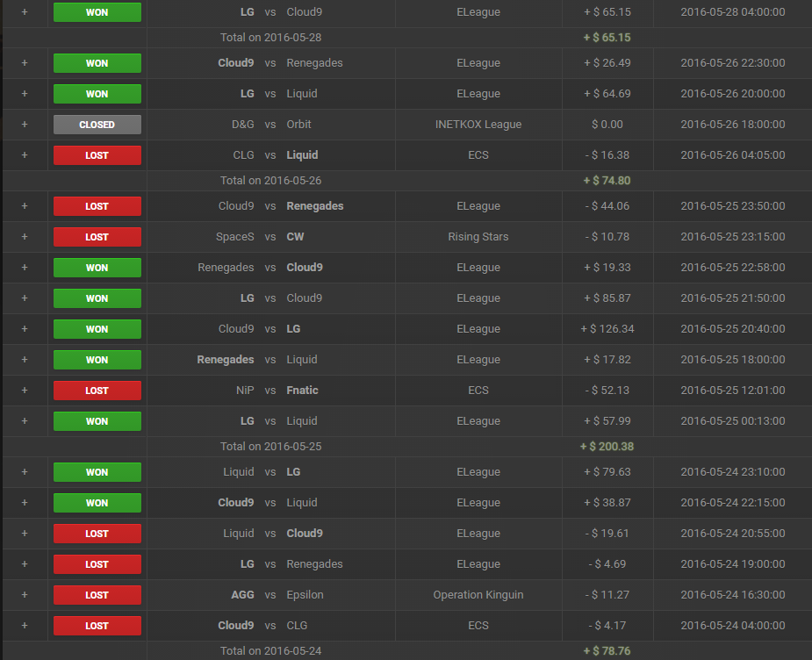The image size is (812, 660).
Task: Click the - $ 52.13 loss value
Action: (x=607, y=391)
